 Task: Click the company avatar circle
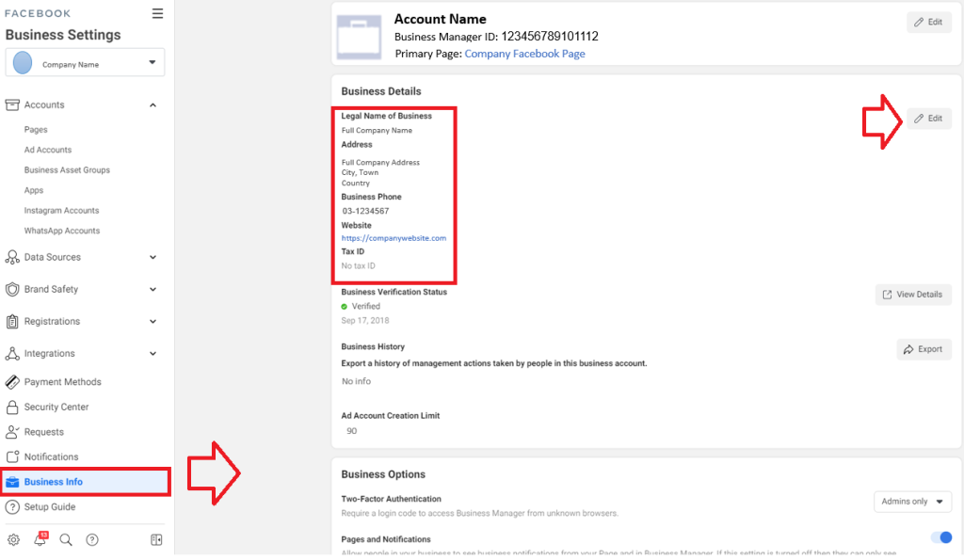[23, 63]
